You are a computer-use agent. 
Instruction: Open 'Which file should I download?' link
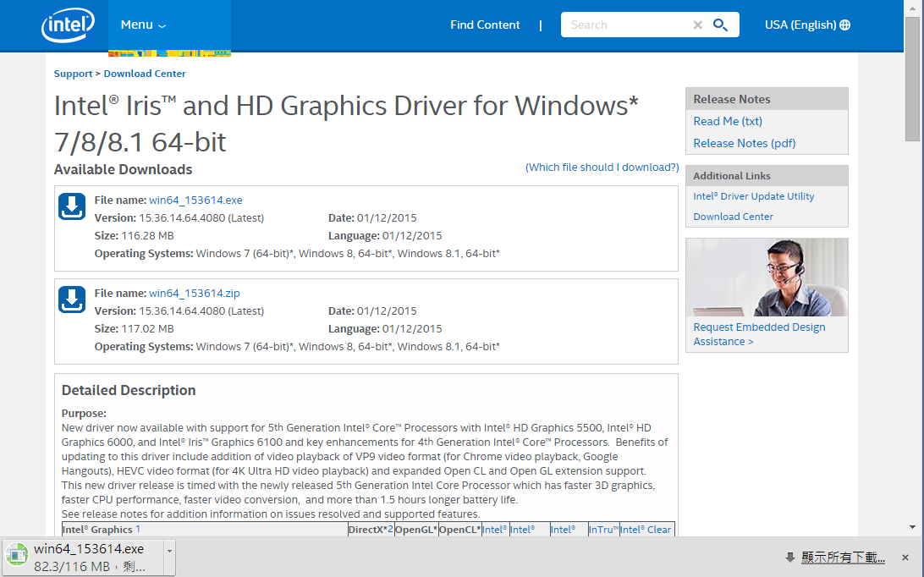click(602, 168)
